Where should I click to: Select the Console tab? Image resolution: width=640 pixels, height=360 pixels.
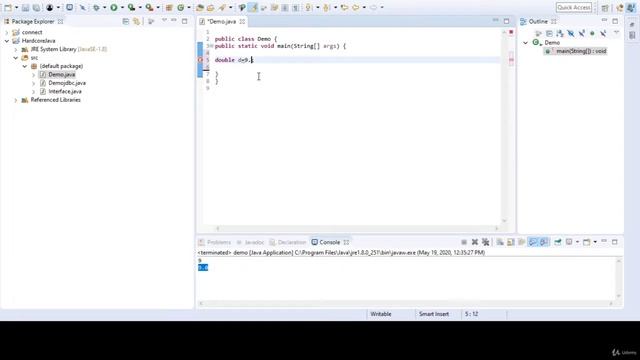point(329,242)
